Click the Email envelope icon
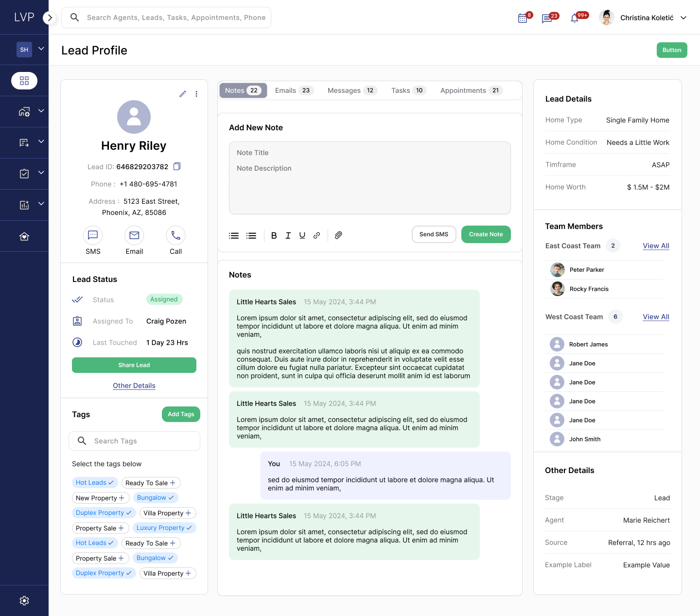This screenshot has height=616, width=700. coord(134,235)
